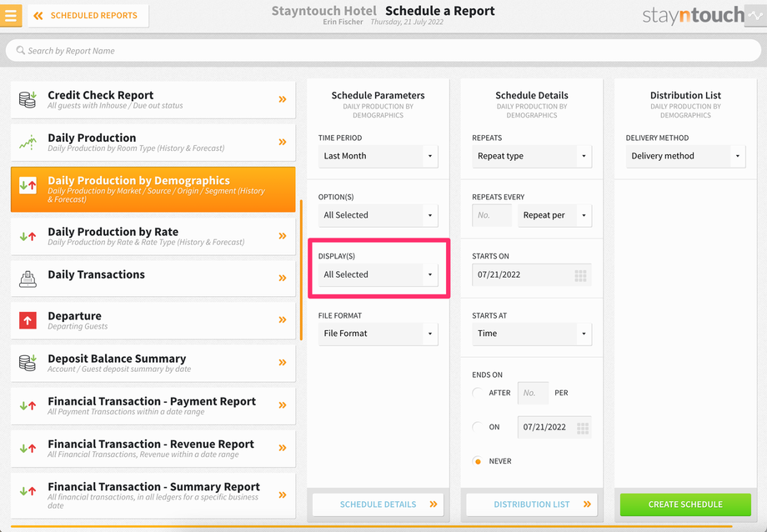
Task: Click the Financial Transaction Payment Report arrows icon
Action: point(28,405)
